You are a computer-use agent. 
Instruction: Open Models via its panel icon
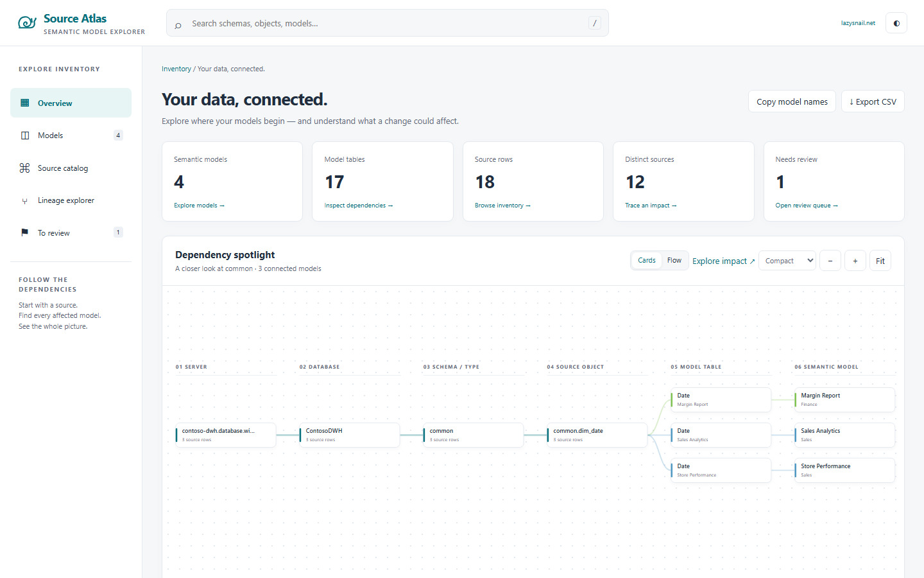click(x=25, y=136)
